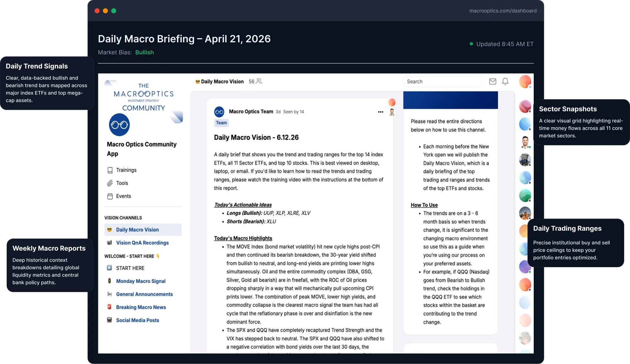Viewport: 630px width, 364px height.
Task: Click the START HERE play icon
Action: coord(110,268)
